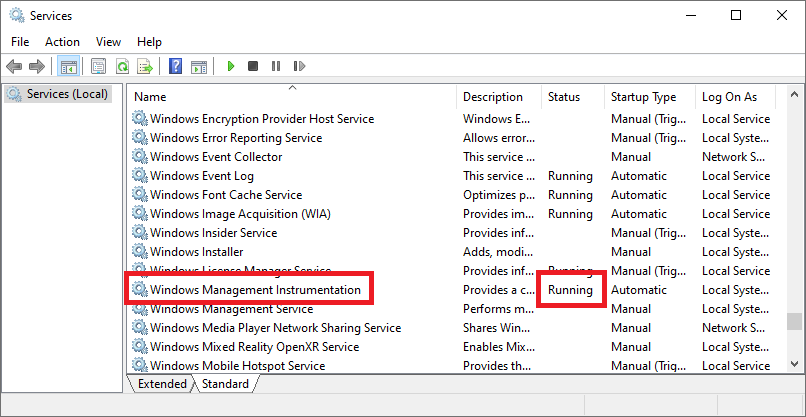
Task: Select Windows Image Acquisition (WIA) name
Action: pyautogui.click(x=240, y=214)
